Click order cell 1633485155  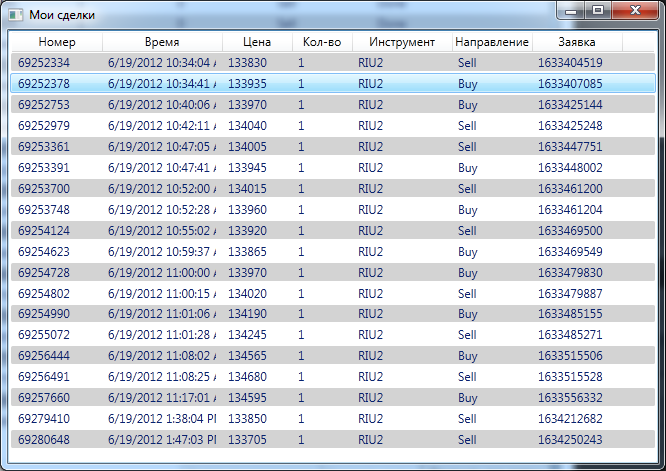[x=570, y=314]
